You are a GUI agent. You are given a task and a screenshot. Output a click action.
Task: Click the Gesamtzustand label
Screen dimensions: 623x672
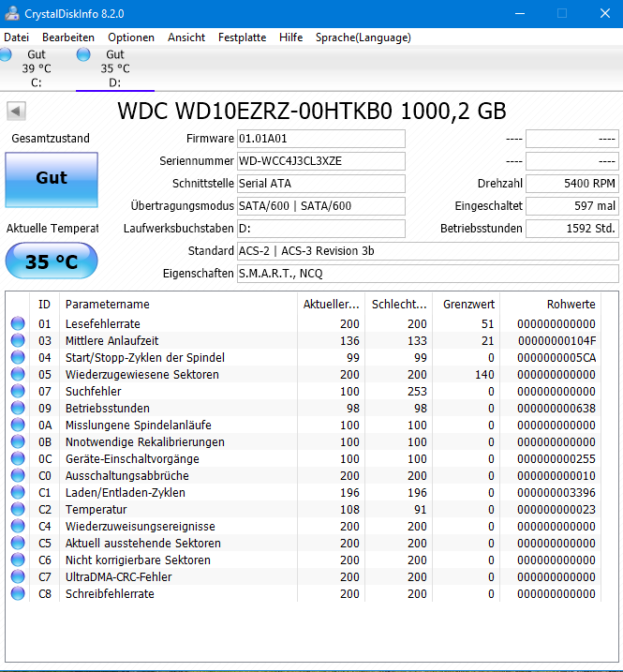(x=51, y=139)
